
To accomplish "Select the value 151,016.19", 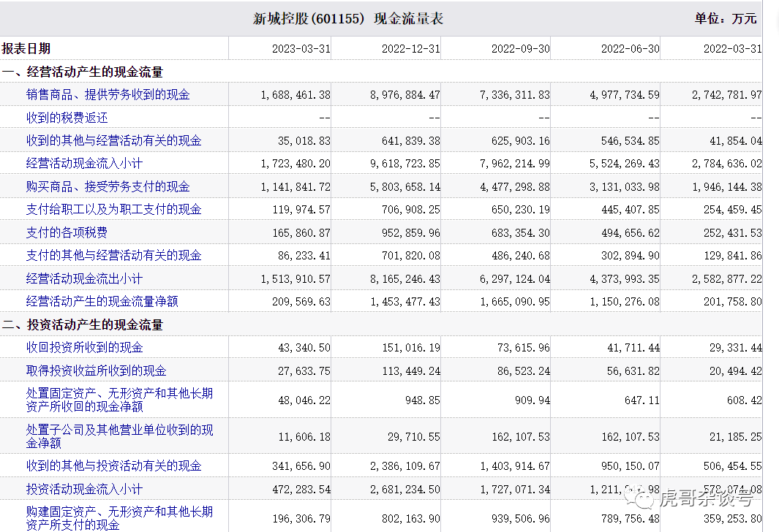I will click(x=411, y=348).
